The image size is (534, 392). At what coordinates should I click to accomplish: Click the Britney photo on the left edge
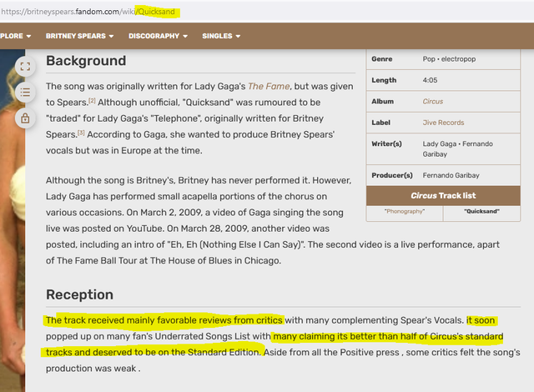tap(13, 220)
